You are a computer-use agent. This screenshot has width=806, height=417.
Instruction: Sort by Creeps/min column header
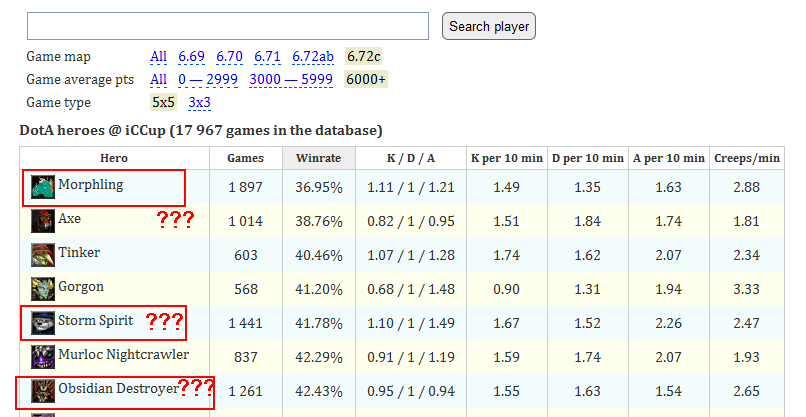tap(747, 158)
